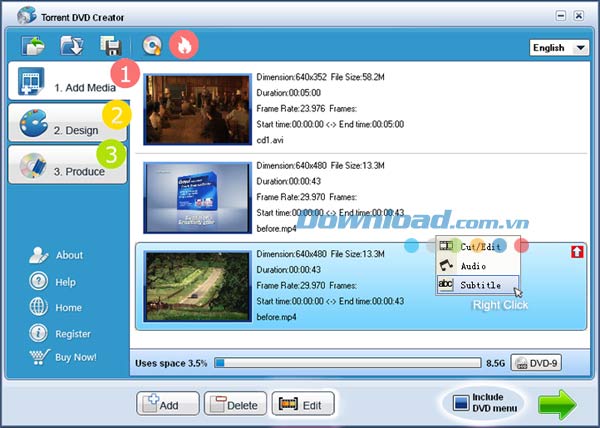600x428 pixels.
Task: Select the country road video thumbnail
Action: (x=197, y=286)
